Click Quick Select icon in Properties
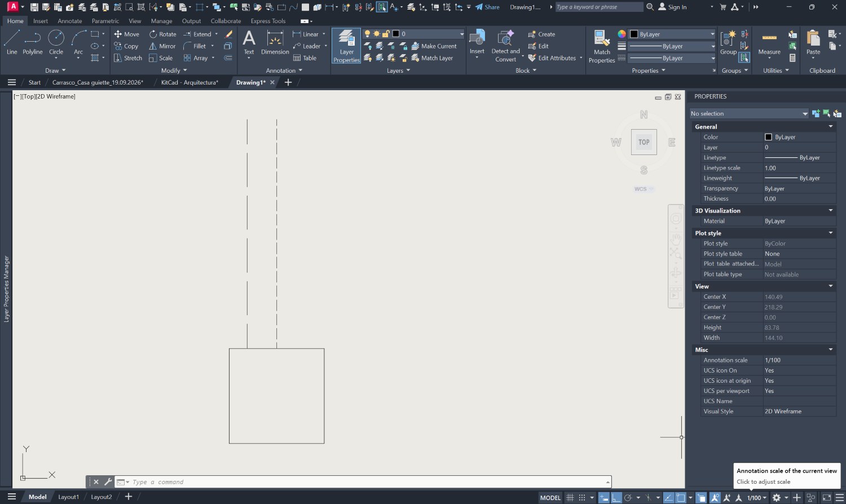Screen dimensions: 846x504 (837, 113)
